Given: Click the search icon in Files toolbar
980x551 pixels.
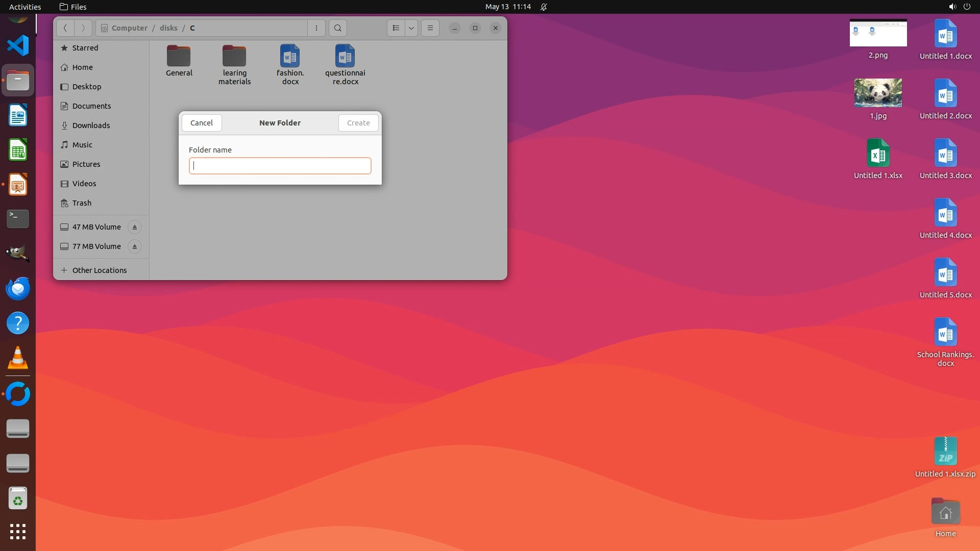Looking at the screenshot, I should click(x=337, y=28).
